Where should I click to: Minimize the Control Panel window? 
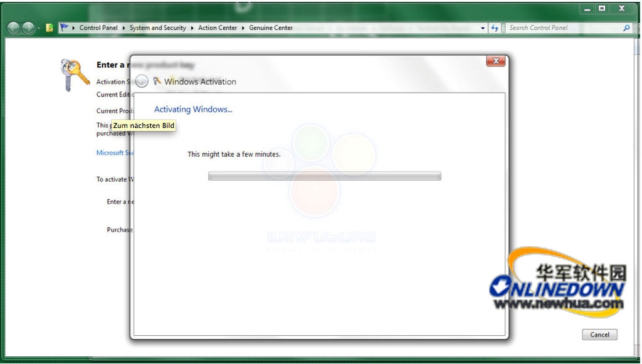pos(587,9)
